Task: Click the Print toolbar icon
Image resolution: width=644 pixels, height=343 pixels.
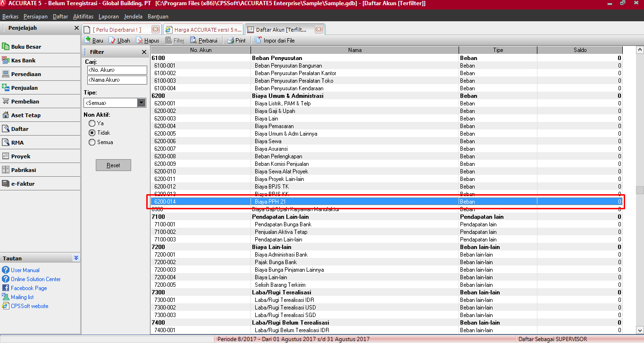Action: point(230,40)
